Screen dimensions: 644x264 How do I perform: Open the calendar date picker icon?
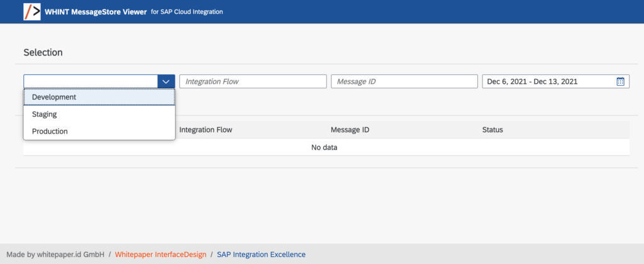click(620, 81)
